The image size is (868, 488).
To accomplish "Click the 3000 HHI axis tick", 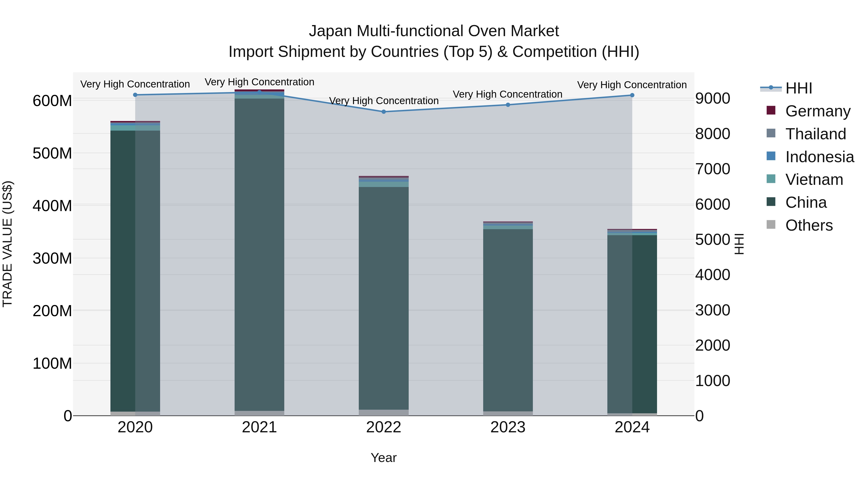I will 713,310.
